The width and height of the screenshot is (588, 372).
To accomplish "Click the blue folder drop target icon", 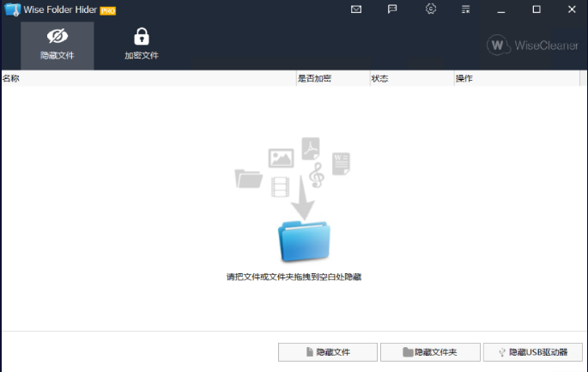I will click(304, 240).
